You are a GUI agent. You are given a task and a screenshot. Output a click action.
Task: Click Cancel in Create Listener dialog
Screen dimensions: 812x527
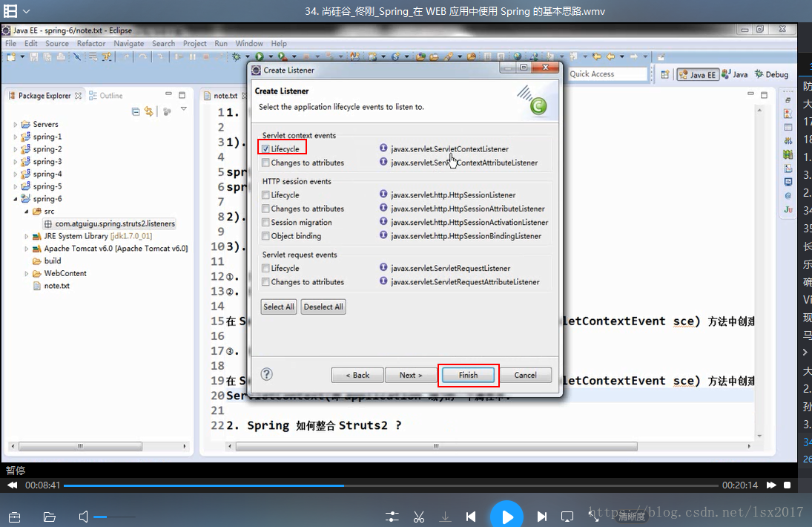coord(525,375)
